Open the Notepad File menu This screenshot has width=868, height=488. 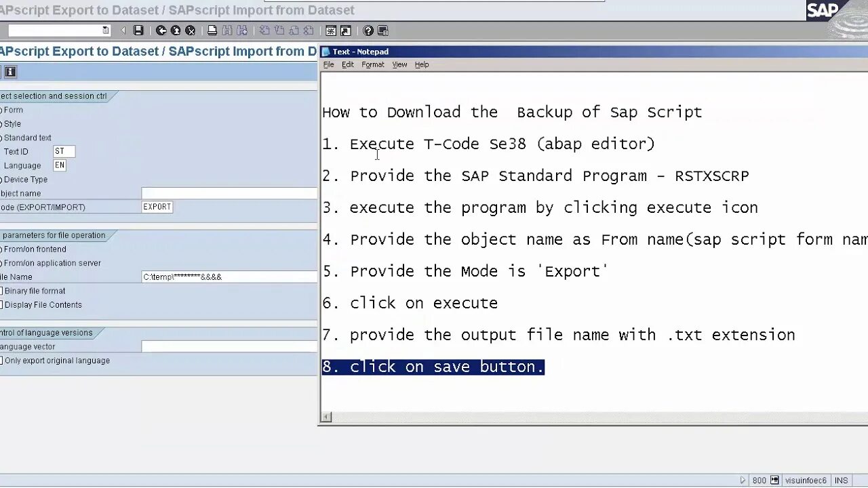click(328, 64)
